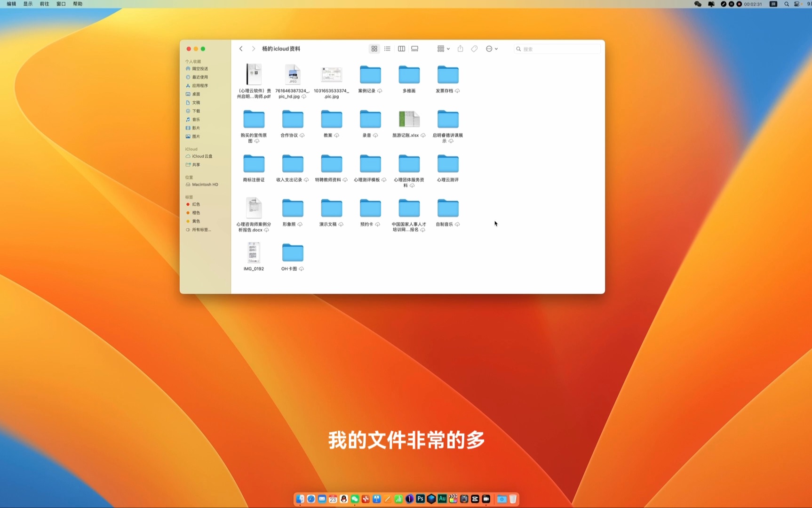
Task: Go forward with the right chevron button
Action: pyautogui.click(x=253, y=49)
